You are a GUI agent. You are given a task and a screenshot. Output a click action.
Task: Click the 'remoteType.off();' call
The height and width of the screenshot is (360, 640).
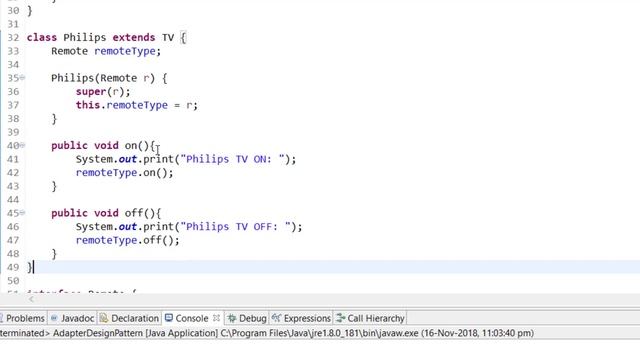coord(127,240)
